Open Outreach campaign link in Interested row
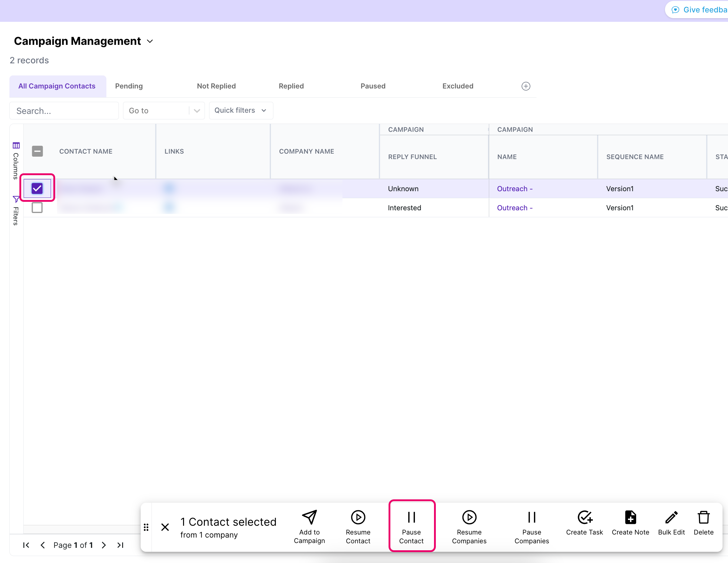Viewport: 728px width, 563px height. (x=515, y=208)
